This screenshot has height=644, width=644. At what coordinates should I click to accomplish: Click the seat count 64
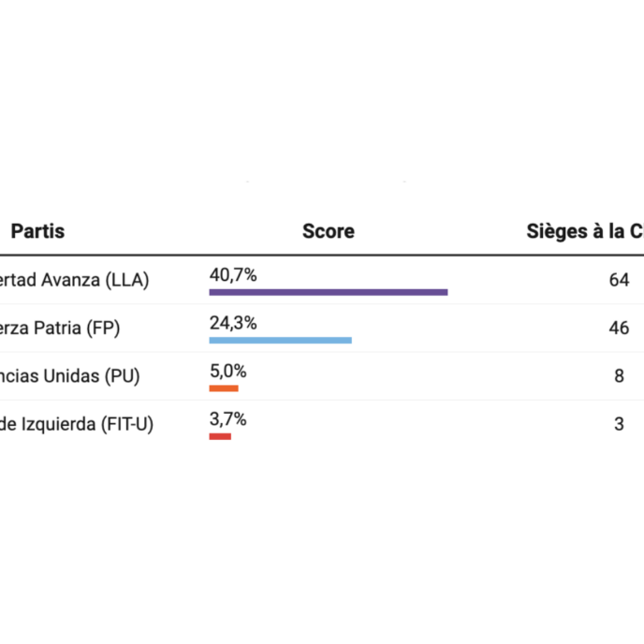(x=619, y=280)
